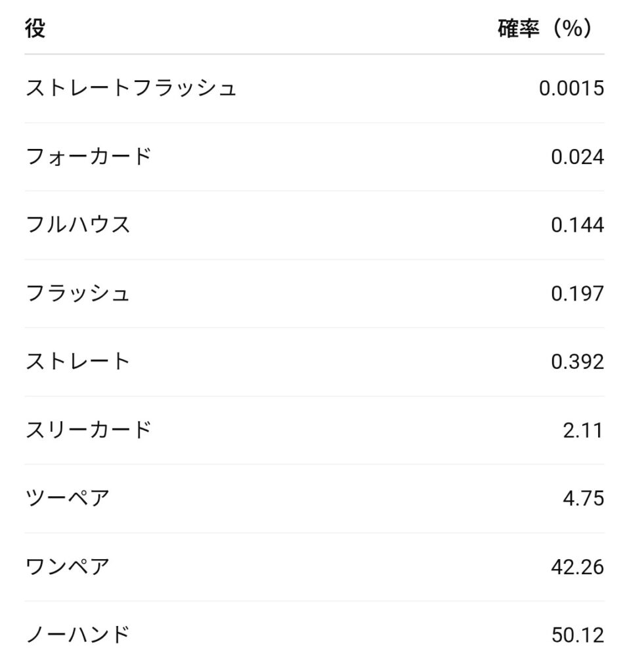The height and width of the screenshot is (672, 629).
Task: Click the 0.197 probability value
Action: [x=577, y=293]
